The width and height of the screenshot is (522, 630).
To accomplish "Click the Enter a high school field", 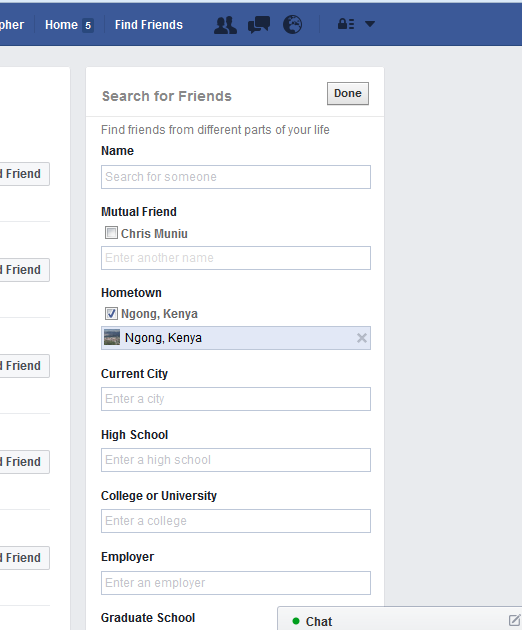I will 236,460.
